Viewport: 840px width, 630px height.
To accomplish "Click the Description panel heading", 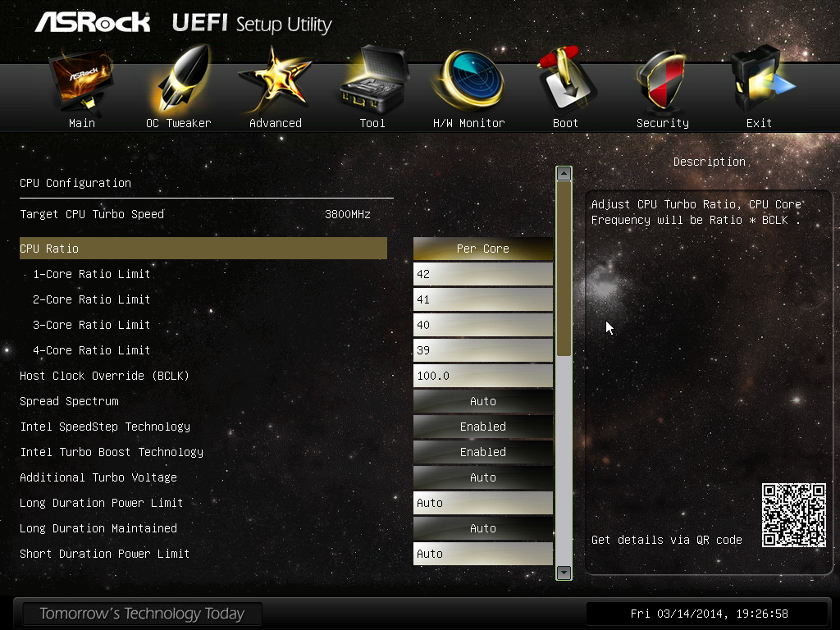I will (x=710, y=162).
